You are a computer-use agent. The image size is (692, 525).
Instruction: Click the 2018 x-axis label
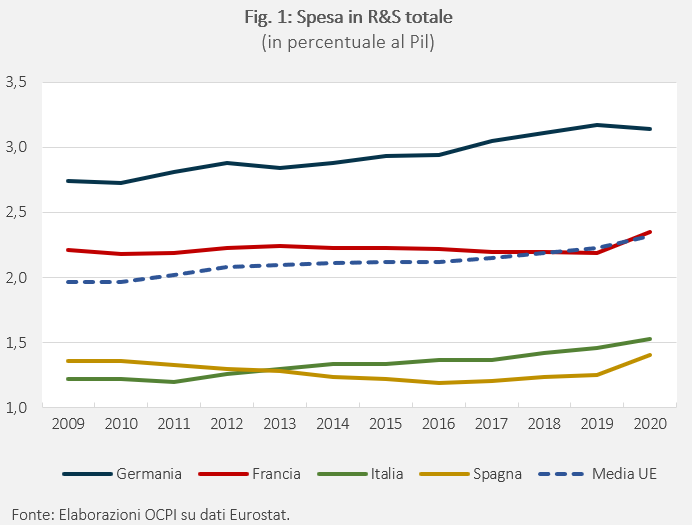(544, 424)
